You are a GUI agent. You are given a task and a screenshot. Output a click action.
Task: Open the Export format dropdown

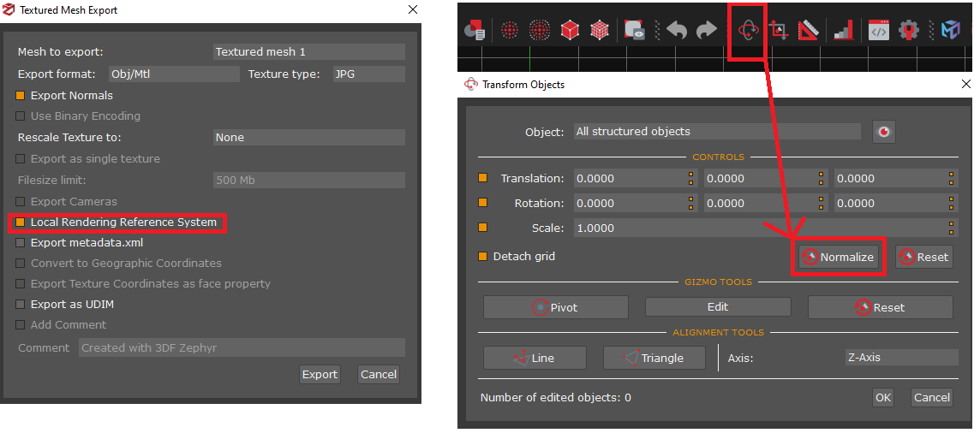pyautogui.click(x=174, y=74)
